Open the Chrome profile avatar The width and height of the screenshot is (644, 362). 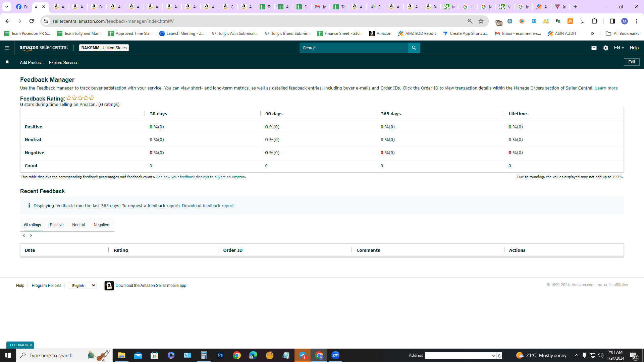pyautogui.click(x=624, y=21)
